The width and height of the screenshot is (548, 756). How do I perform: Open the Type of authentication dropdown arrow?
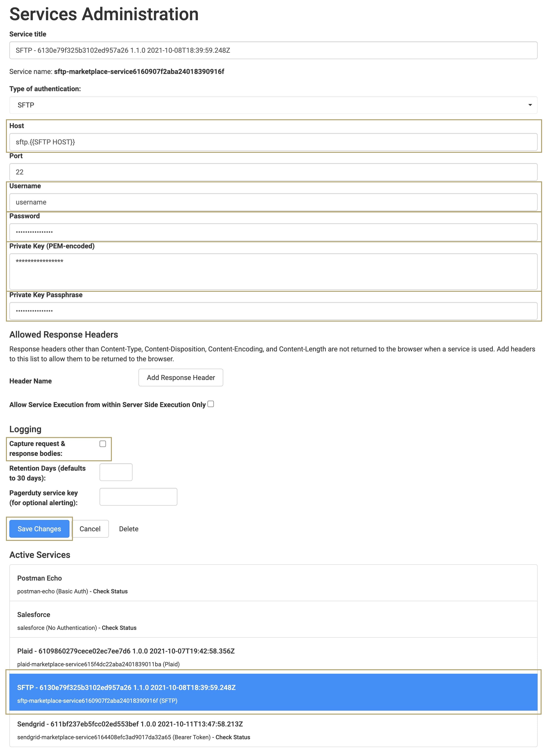(x=530, y=105)
